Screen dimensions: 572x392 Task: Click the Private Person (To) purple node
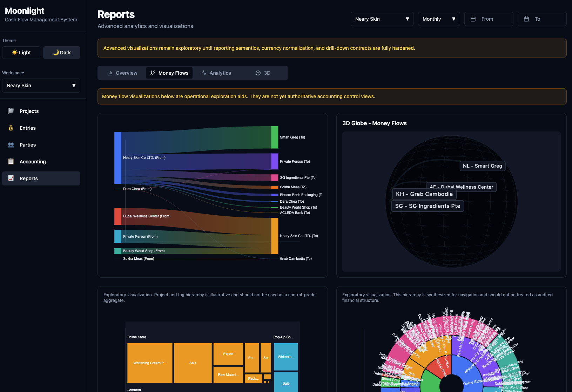(x=275, y=161)
